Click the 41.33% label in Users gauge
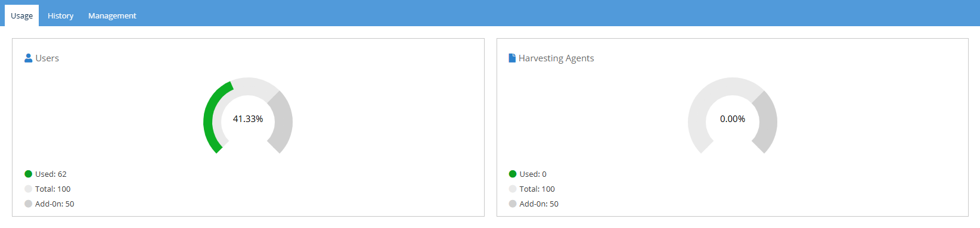 [x=248, y=119]
